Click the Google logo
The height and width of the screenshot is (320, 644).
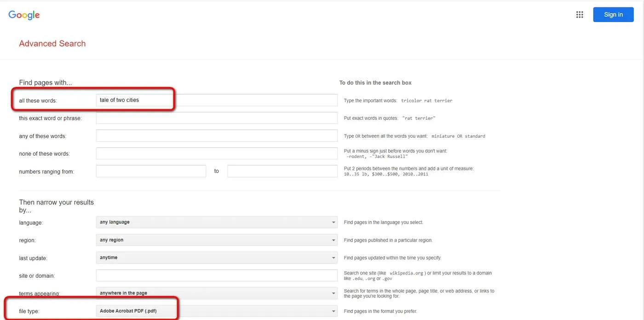tap(24, 15)
